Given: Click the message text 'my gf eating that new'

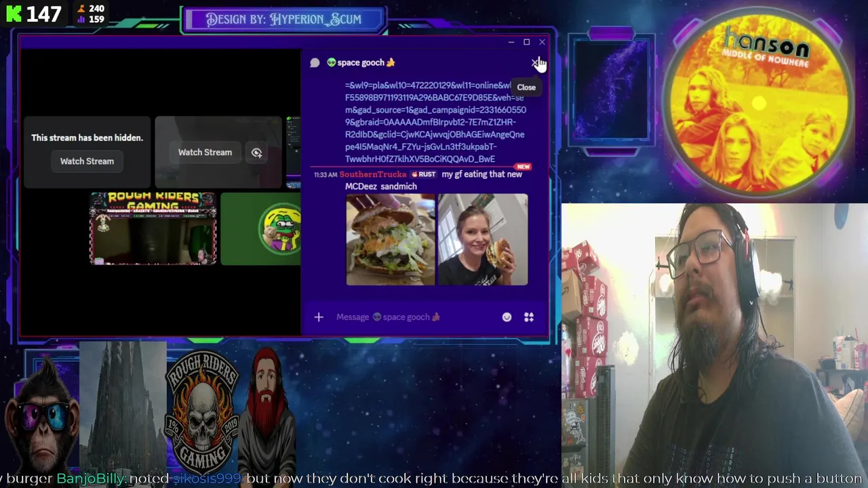Looking at the screenshot, I should [x=481, y=174].
